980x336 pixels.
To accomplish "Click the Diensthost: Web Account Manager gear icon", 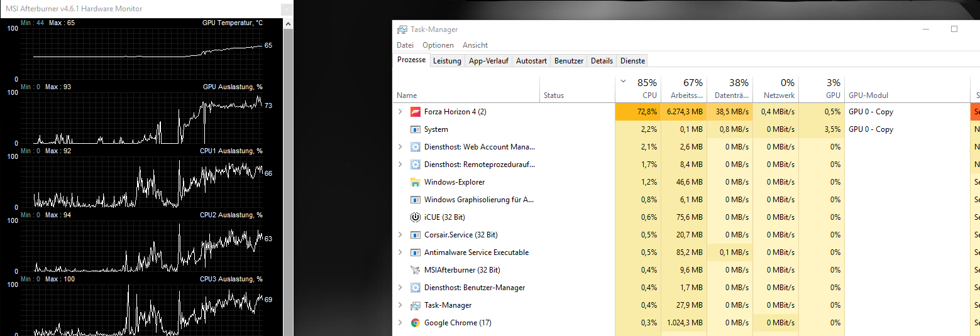I will [415, 147].
